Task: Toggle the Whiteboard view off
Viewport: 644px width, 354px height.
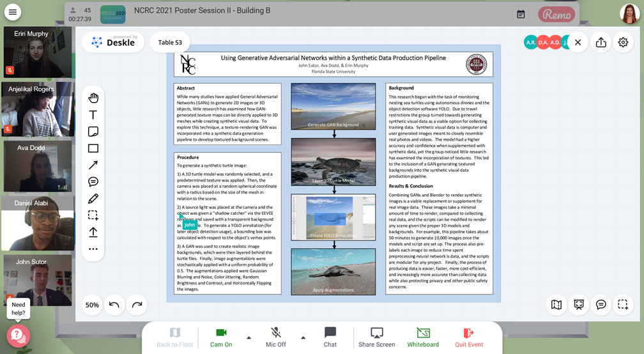Action: click(x=423, y=337)
